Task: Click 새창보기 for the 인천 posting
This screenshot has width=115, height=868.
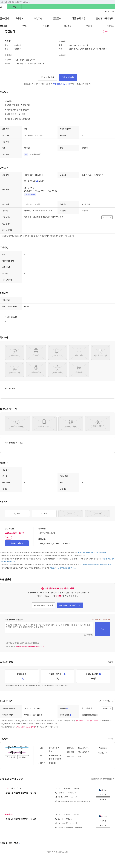Action: [103, 826]
